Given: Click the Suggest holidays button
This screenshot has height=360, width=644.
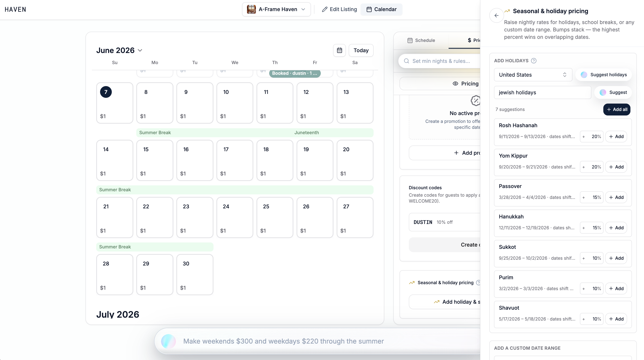Looking at the screenshot, I should 604,75.
